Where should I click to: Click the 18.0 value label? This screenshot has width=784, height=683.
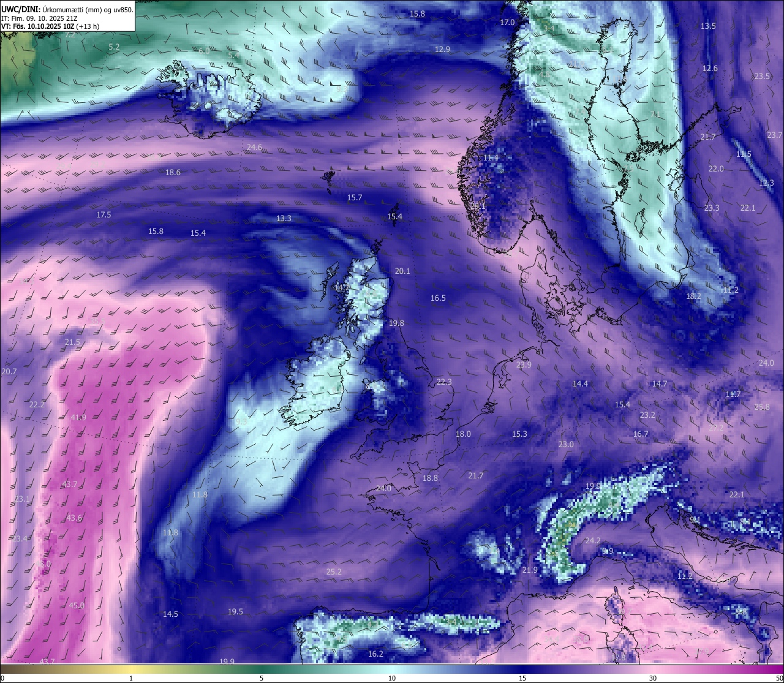coord(462,434)
